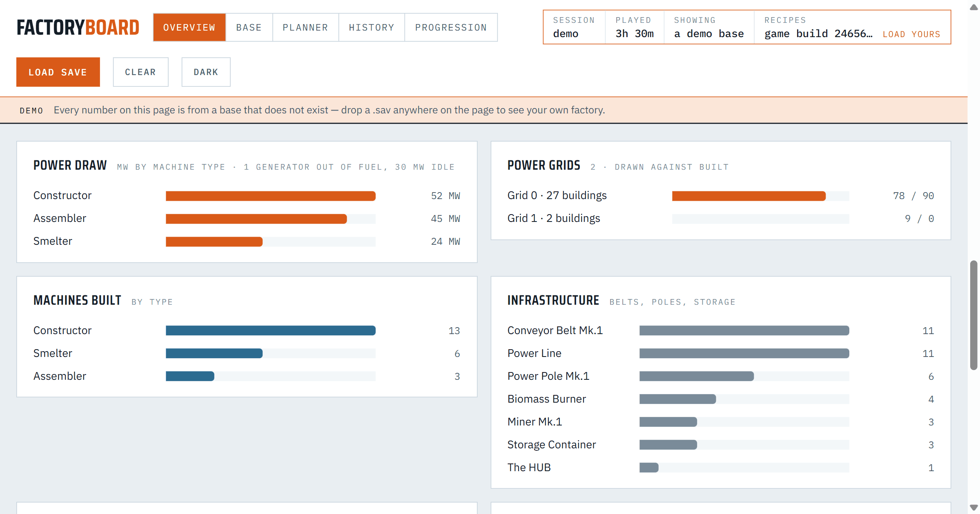Switch to the Base tab
980x514 pixels.
pos(249,27)
